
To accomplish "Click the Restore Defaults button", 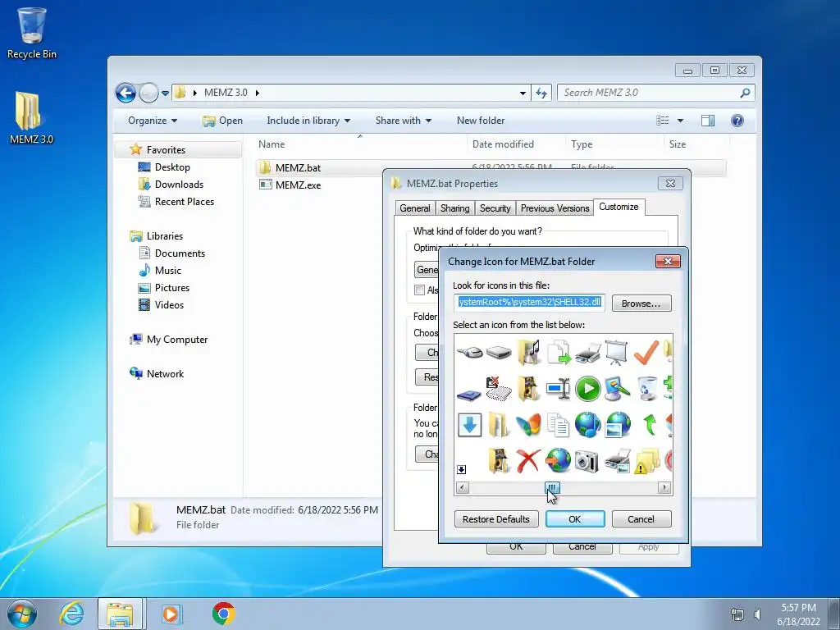I will click(x=496, y=519).
